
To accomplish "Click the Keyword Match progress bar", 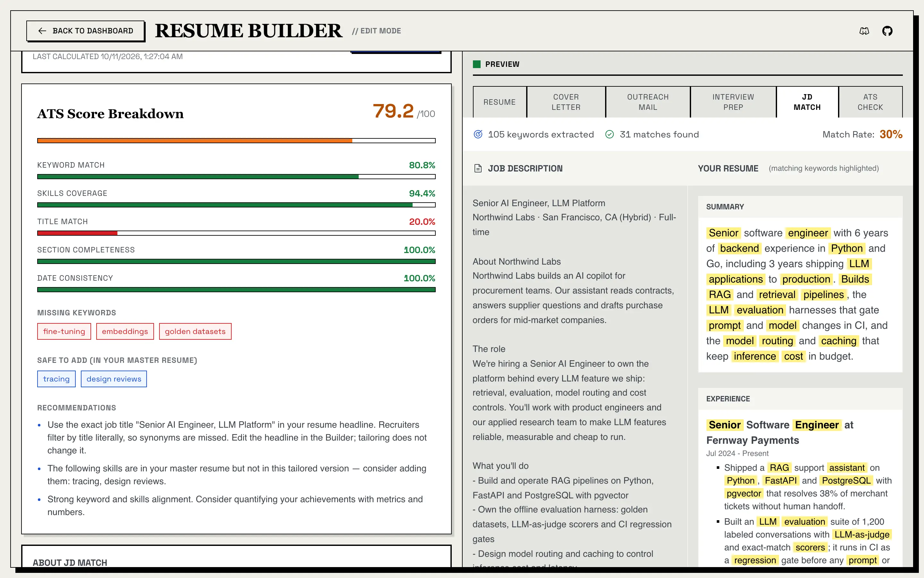I will 236,177.
